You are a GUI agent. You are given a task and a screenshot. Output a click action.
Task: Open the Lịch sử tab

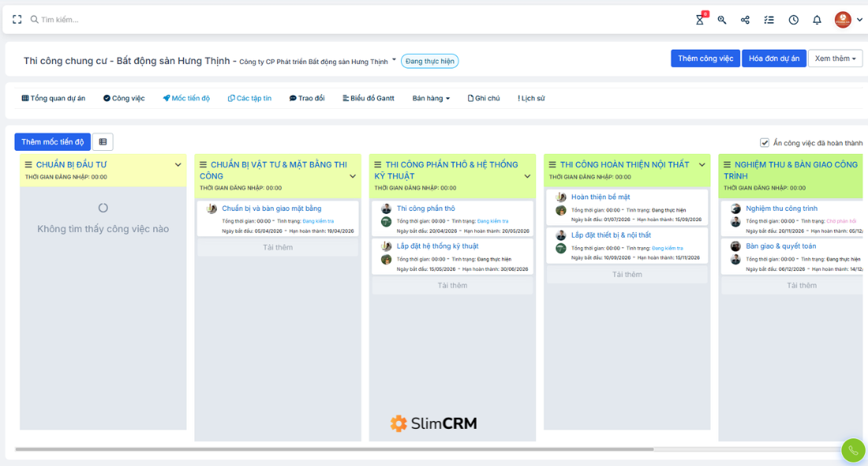531,98
